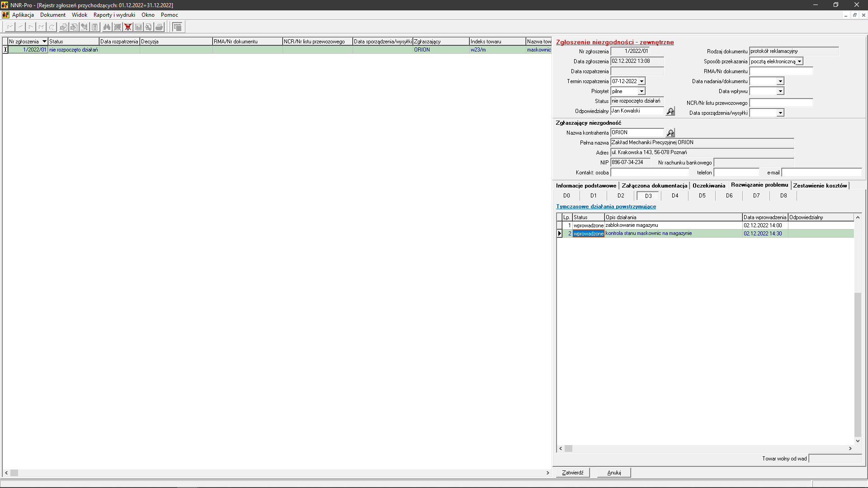Screen dimensions: 868x488
Task: Click the chart table toolbar icon
Action: (138, 27)
